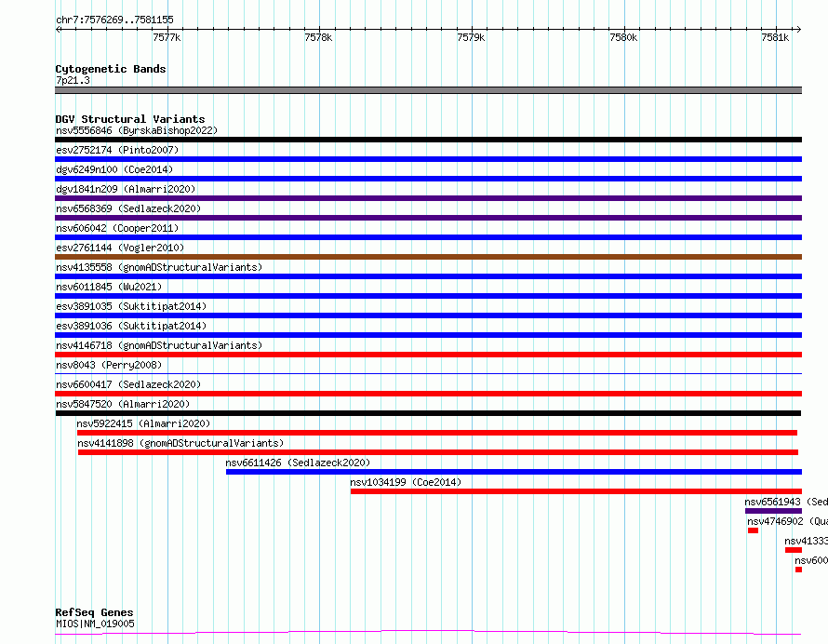828x644 pixels.
Task: Select variant nsv5847520 (Almarri2020) label
Action: coord(123,404)
